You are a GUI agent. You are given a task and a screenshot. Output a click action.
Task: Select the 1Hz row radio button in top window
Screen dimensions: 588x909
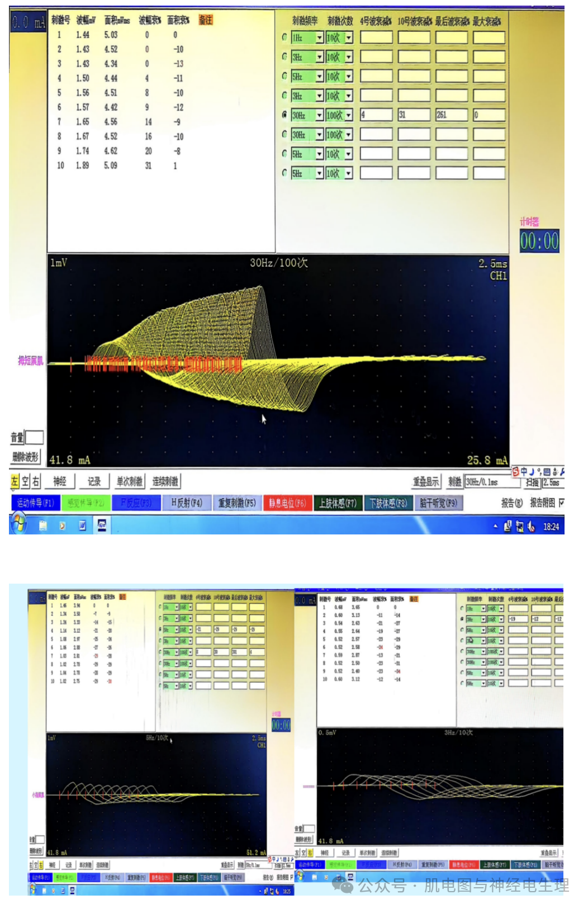pyautogui.click(x=284, y=37)
